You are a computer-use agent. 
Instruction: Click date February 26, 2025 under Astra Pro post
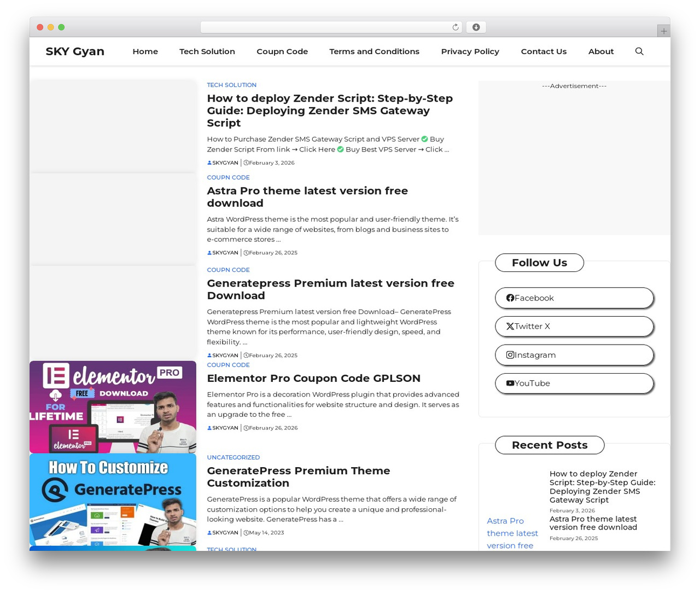[273, 253]
